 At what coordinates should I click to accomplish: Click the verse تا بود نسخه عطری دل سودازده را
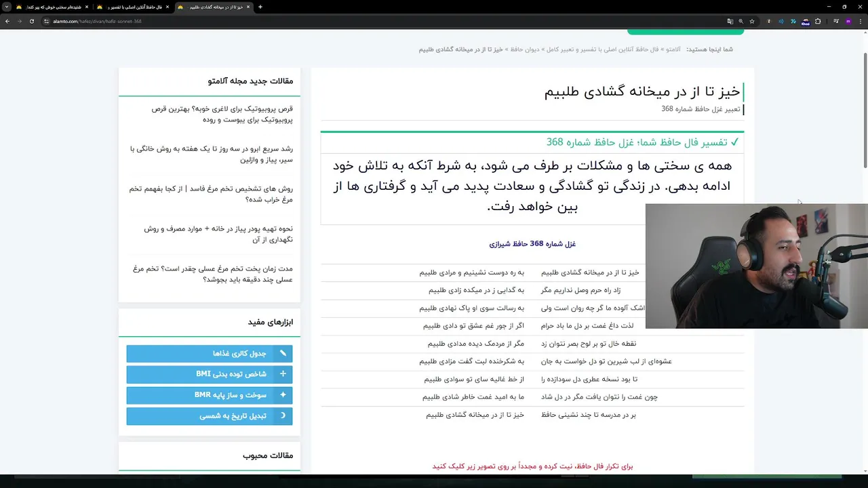[x=589, y=379]
